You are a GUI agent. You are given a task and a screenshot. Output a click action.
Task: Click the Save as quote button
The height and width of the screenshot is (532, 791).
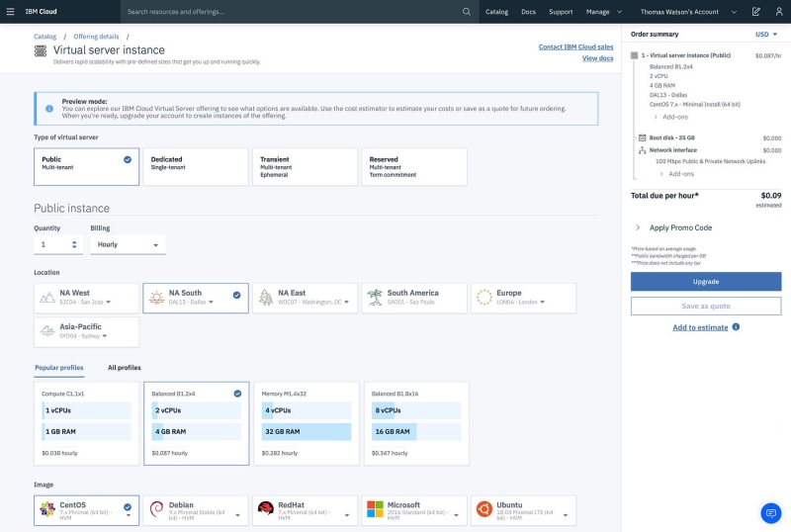pyautogui.click(x=706, y=306)
